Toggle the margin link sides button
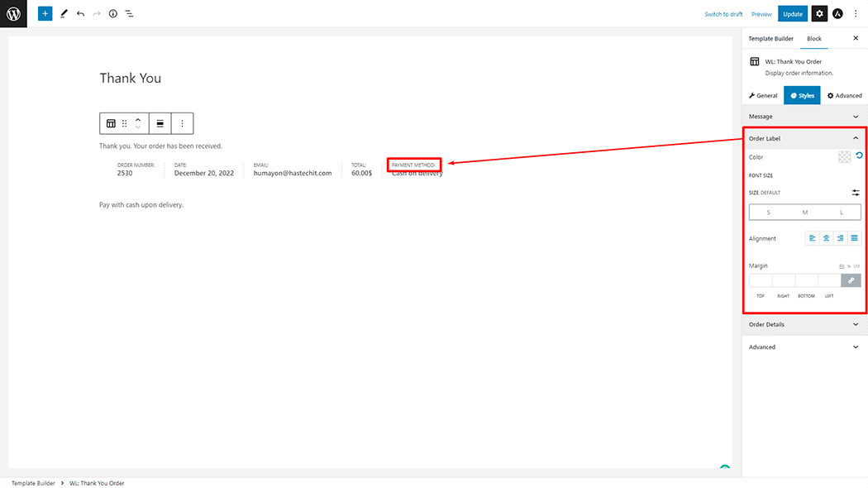This screenshot has width=868, height=488. [x=851, y=280]
